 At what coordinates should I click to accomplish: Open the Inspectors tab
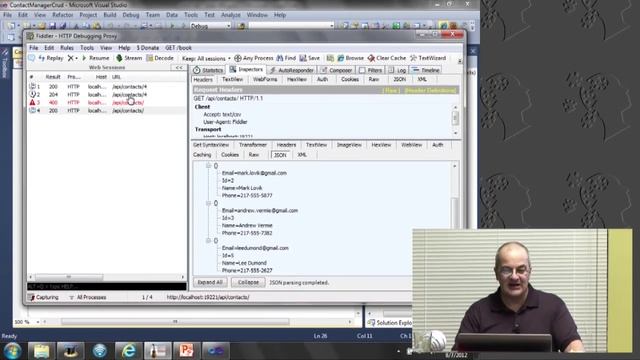point(246,70)
